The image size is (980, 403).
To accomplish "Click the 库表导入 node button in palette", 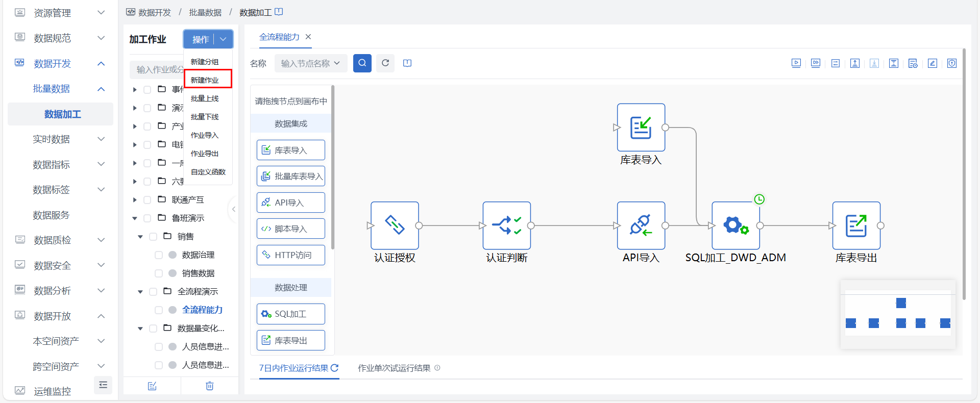I will (290, 150).
